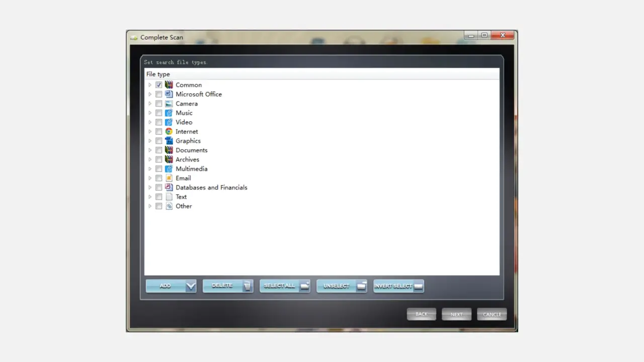Click the Camera category picture icon
This screenshot has width=644, height=362.
(169, 104)
